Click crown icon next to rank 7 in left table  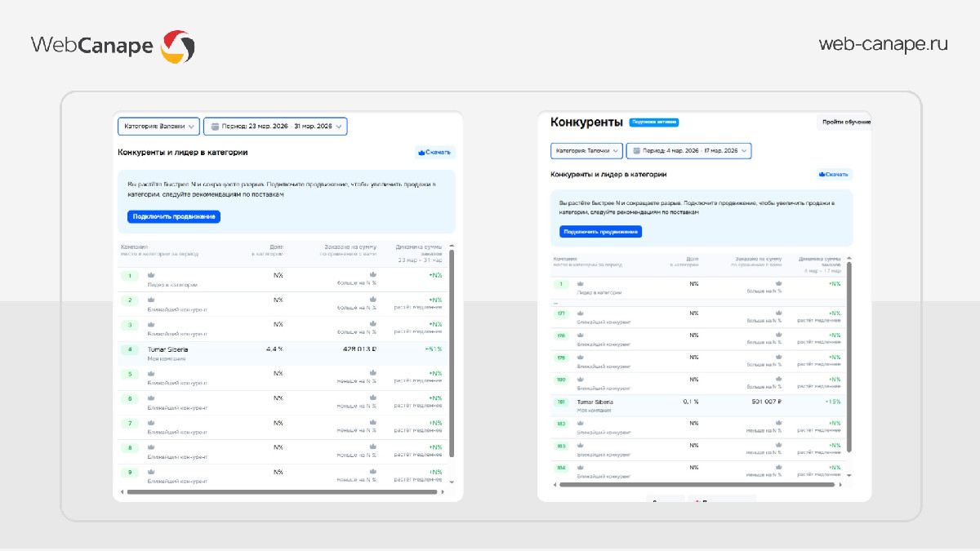point(151,423)
